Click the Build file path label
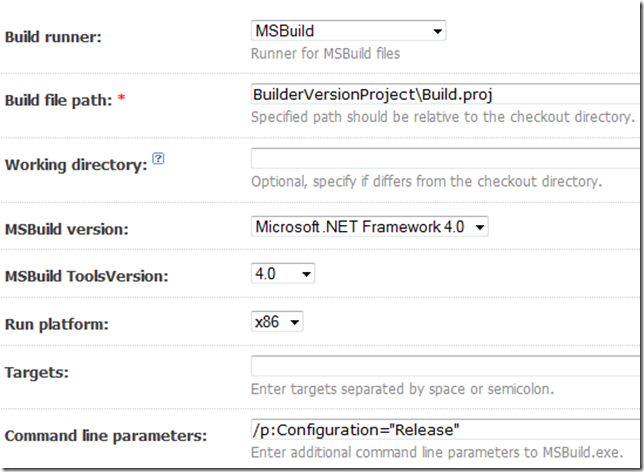Image resolution: width=644 pixels, height=472 pixels. (58, 100)
